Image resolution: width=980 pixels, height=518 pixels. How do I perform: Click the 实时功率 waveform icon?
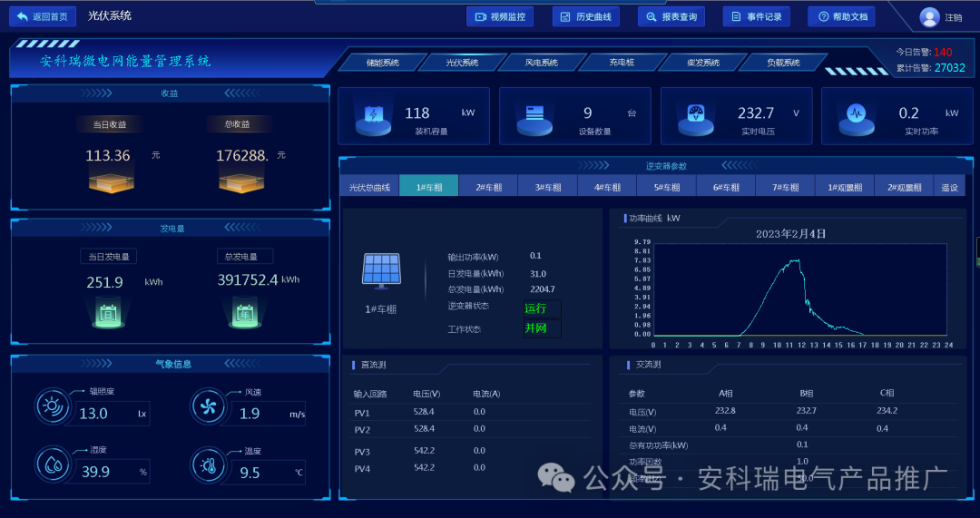pos(857,119)
